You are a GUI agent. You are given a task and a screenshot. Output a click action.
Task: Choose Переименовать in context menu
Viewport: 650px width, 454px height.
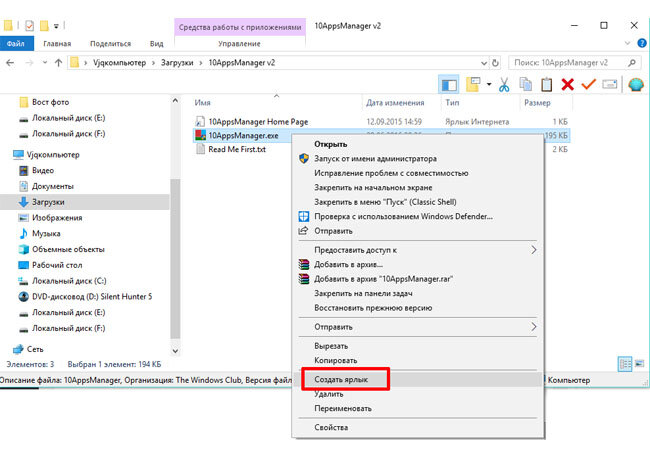click(x=418, y=409)
